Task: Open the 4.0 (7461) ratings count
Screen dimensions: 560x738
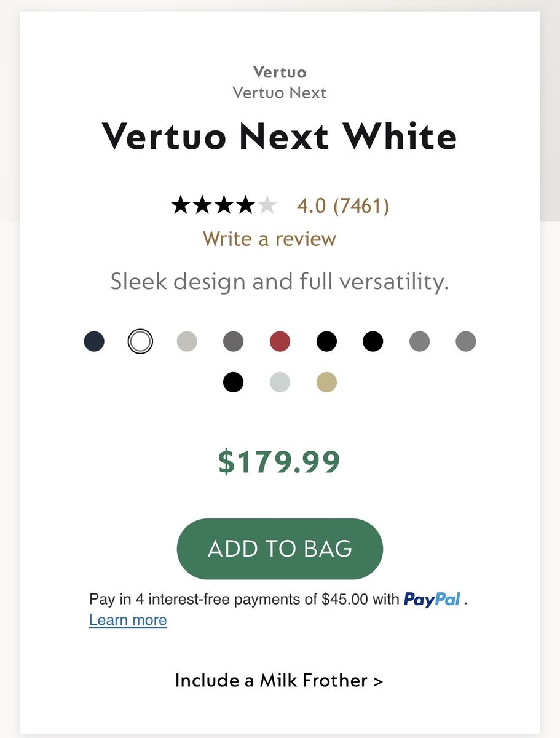Action: (x=343, y=205)
